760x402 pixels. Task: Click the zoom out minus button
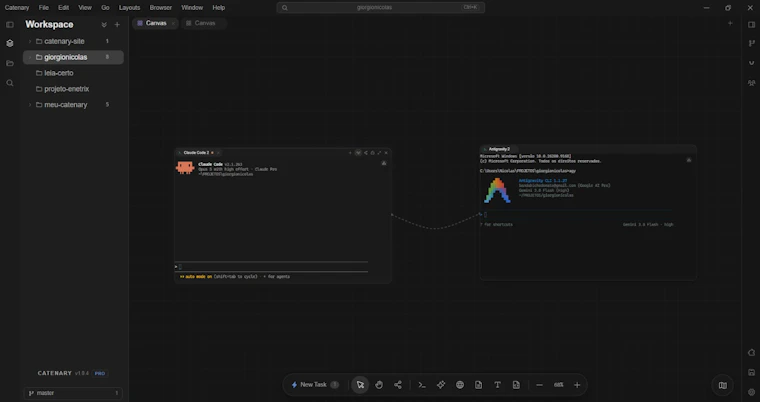click(x=539, y=385)
